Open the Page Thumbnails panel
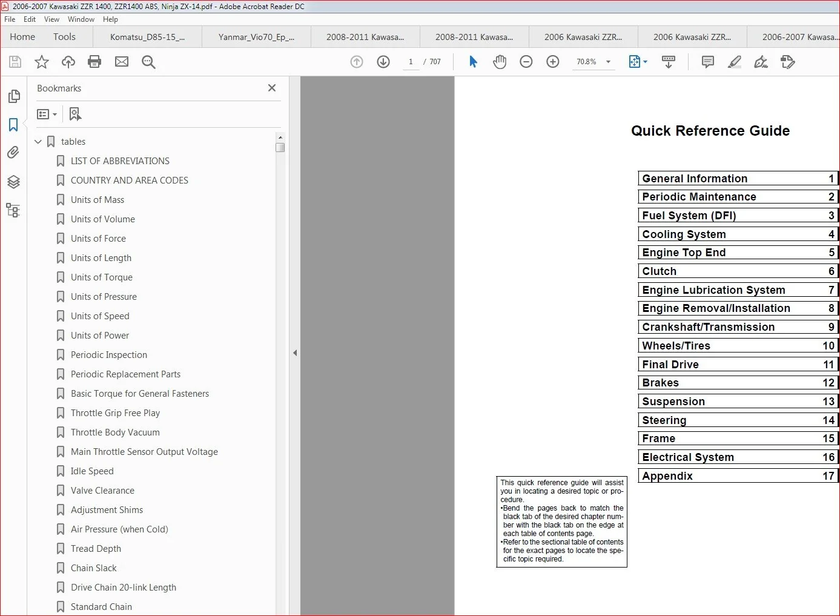Viewport: 840px width, 616px height. click(13, 96)
